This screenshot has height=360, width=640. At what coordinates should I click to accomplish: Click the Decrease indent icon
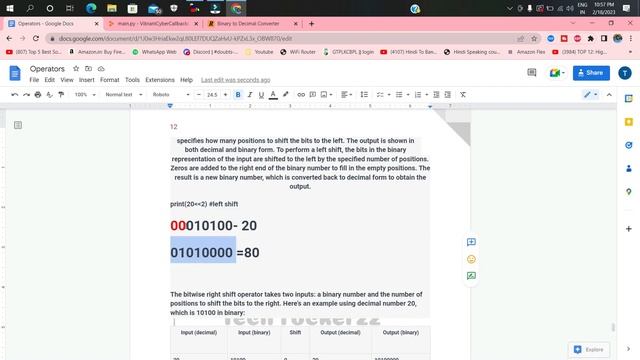coord(436,95)
